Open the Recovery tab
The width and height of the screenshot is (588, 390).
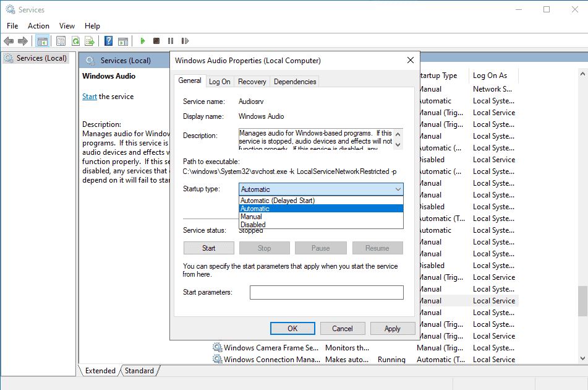[x=252, y=82]
